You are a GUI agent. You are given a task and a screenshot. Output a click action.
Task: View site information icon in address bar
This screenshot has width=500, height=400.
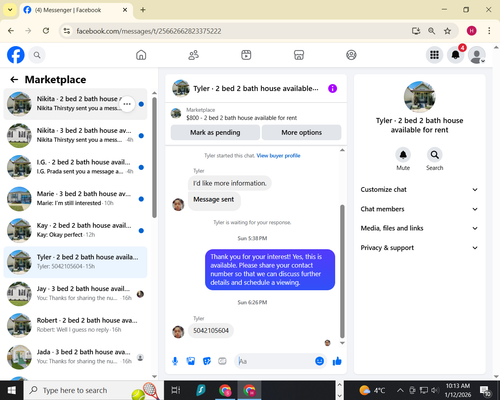[67, 31]
